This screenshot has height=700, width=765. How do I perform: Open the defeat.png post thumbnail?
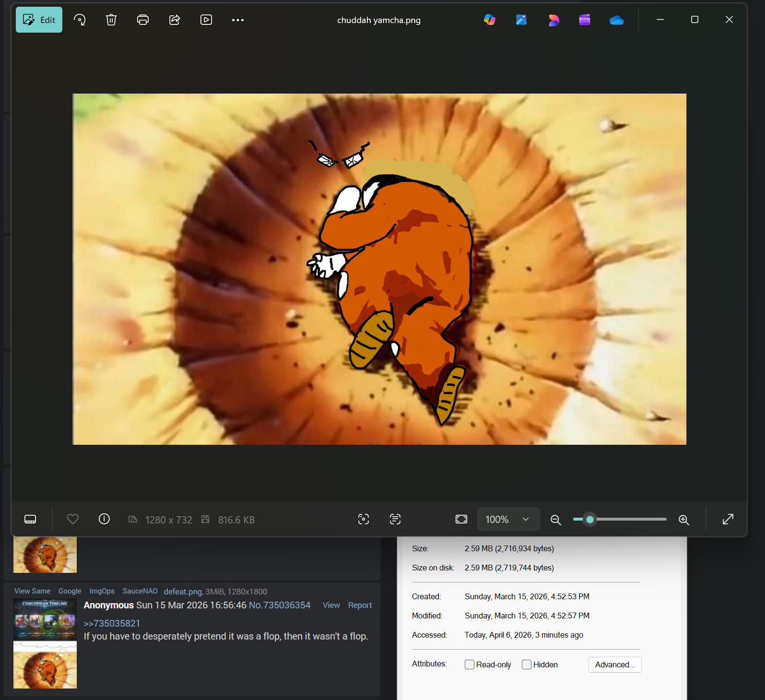point(45,643)
